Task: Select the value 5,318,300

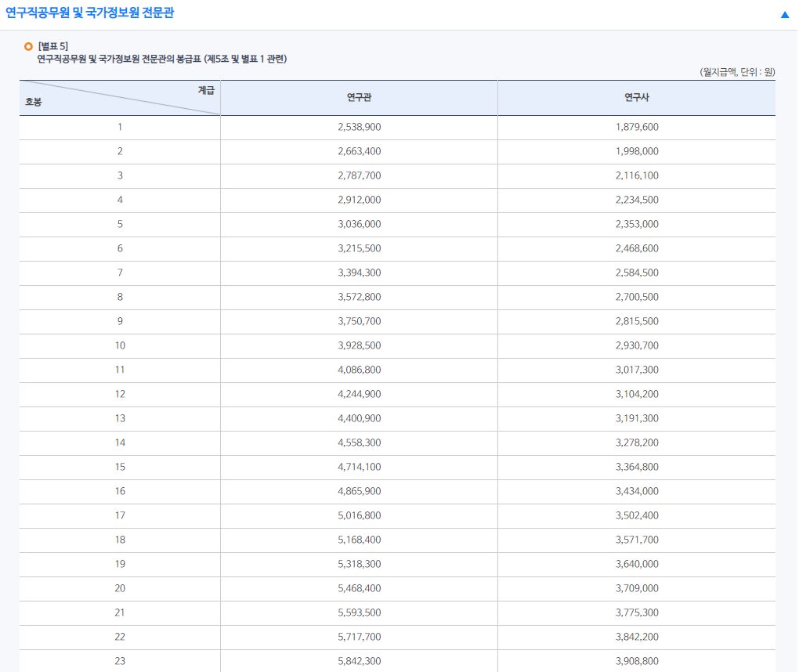Action: click(360, 564)
